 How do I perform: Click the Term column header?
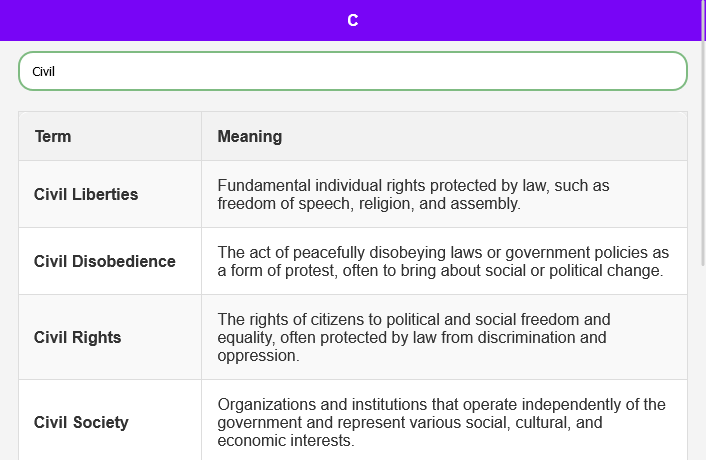(x=53, y=136)
